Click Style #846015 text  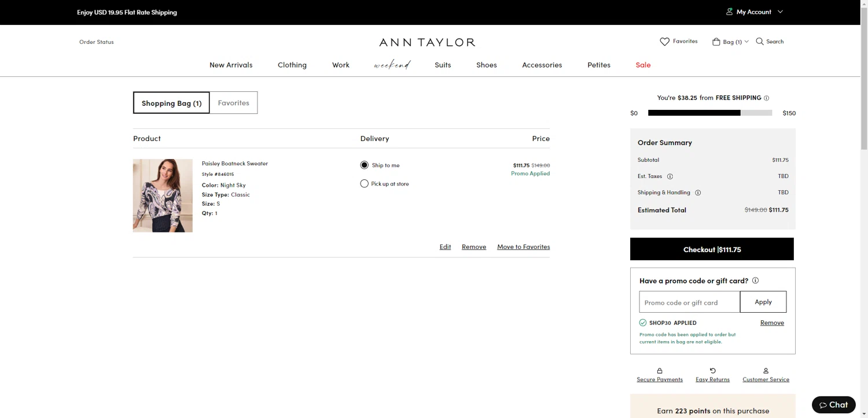coord(218,174)
